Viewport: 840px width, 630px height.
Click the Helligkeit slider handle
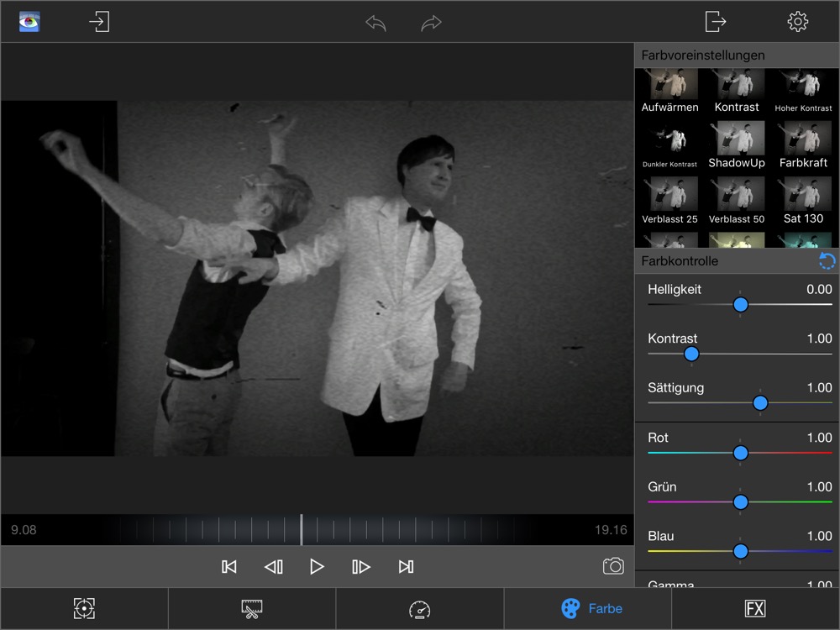(x=740, y=305)
